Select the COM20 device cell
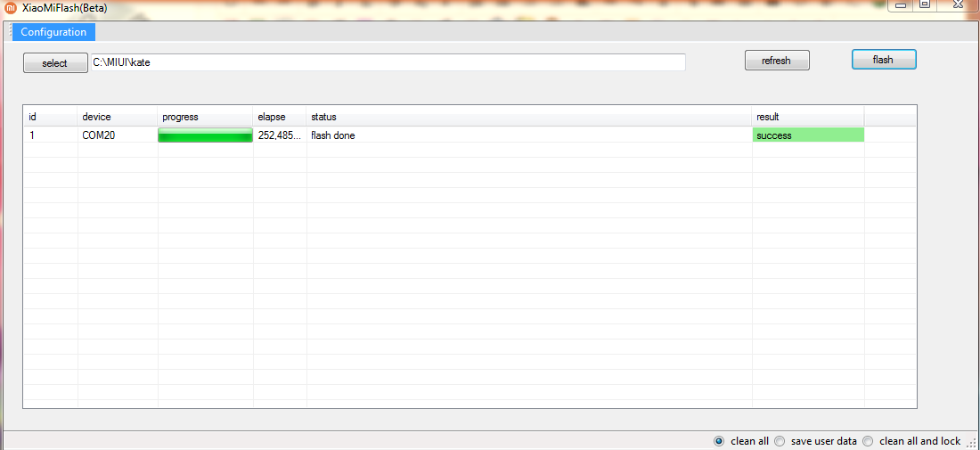980x450 pixels. click(118, 135)
